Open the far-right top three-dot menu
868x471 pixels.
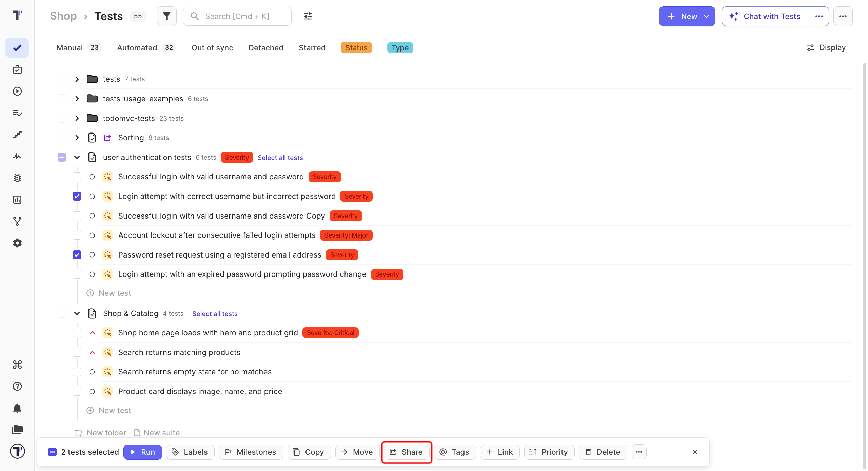pyautogui.click(x=843, y=16)
